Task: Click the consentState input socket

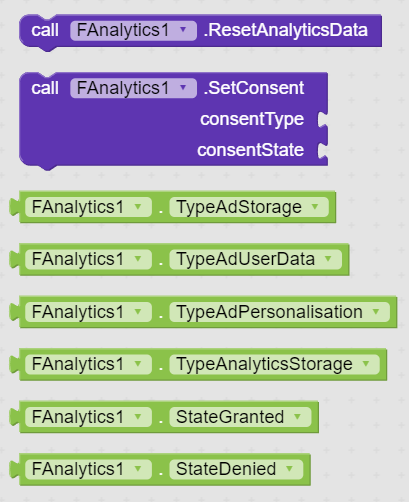Action: pos(322,150)
